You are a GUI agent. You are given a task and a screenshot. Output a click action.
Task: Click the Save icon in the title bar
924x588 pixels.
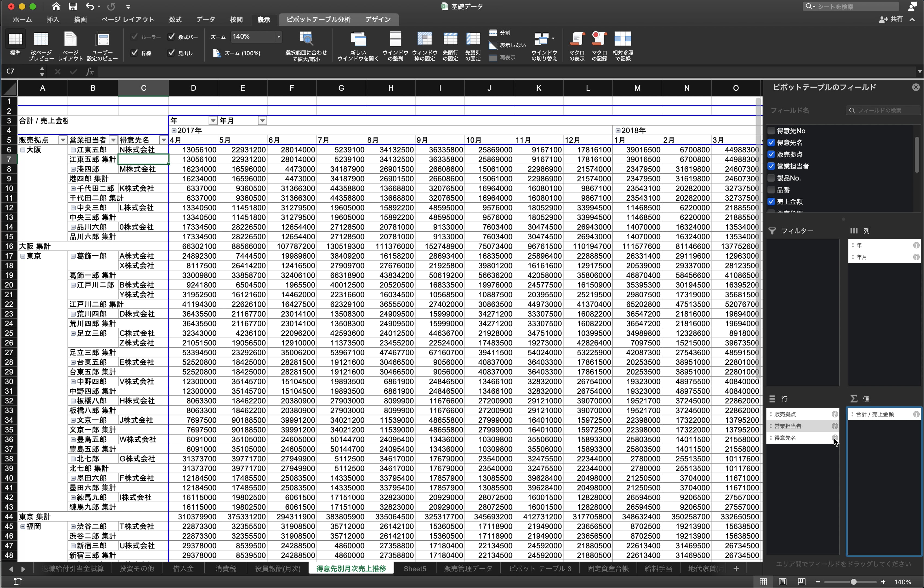pos(73,7)
